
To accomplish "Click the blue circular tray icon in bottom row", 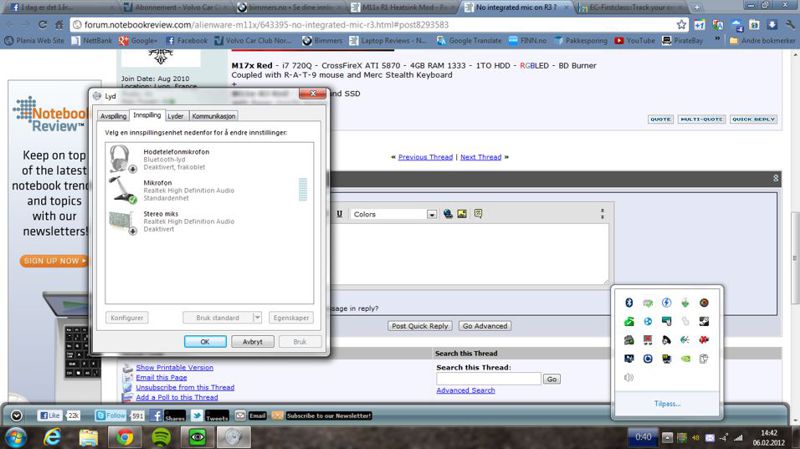I will [x=647, y=359].
